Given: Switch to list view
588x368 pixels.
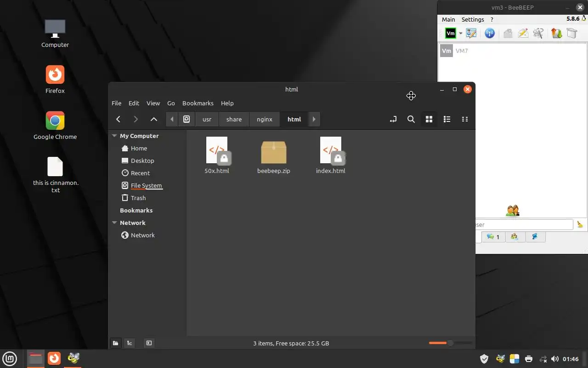Looking at the screenshot, I should pyautogui.click(x=447, y=119).
